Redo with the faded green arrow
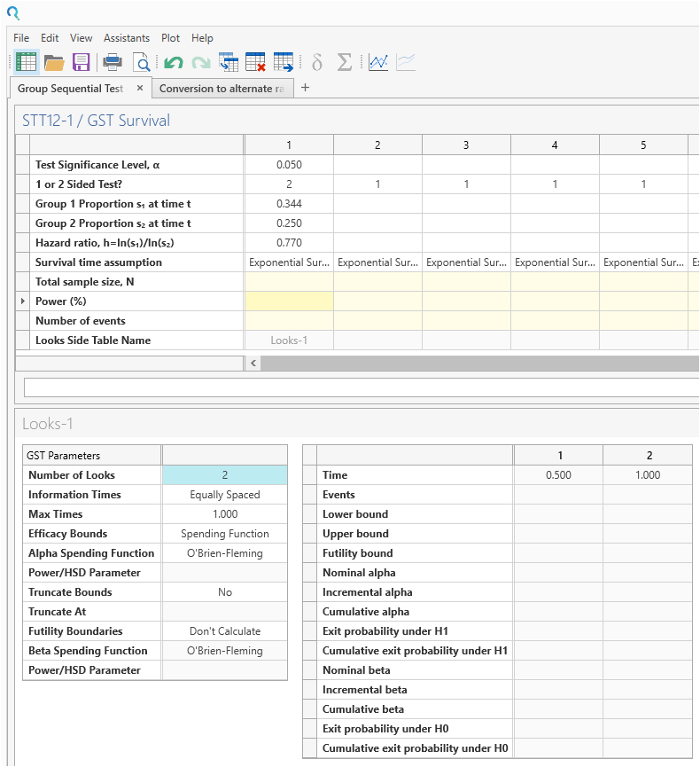This screenshot has width=700, height=767. pos(201,63)
